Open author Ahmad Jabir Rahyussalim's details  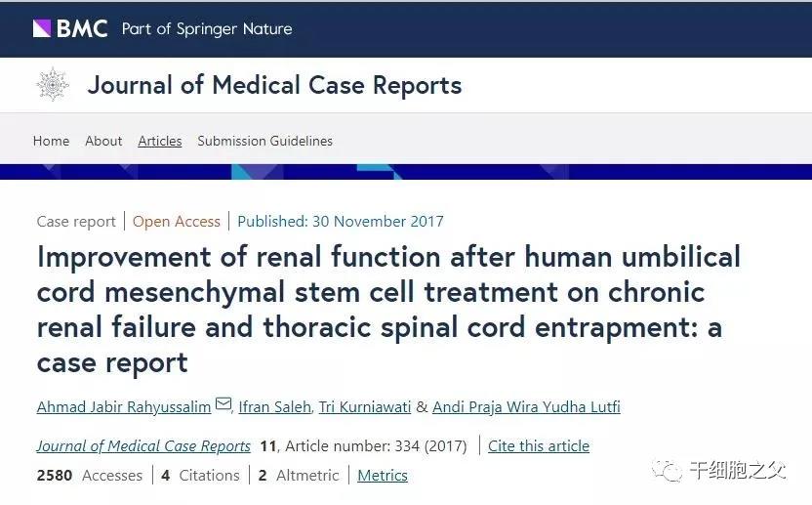[x=124, y=406]
